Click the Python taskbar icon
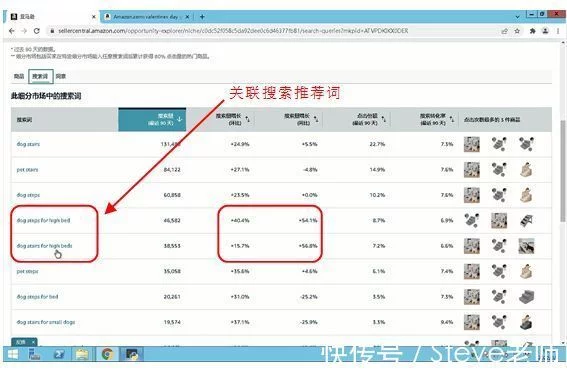567x373 pixels. [132, 354]
